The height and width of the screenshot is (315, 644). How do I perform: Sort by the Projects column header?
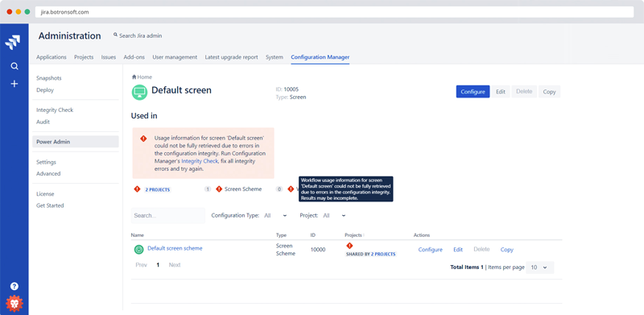tap(354, 235)
